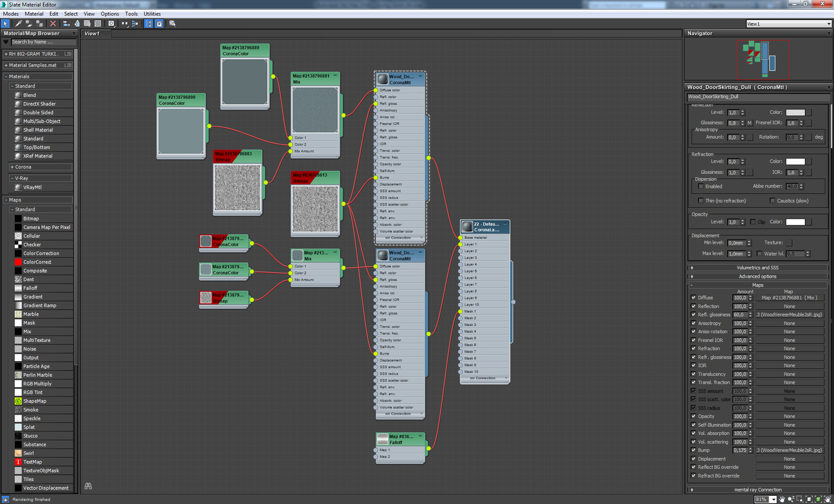Select the arrow selection tool
The image size is (834, 504).
[5, 23]
